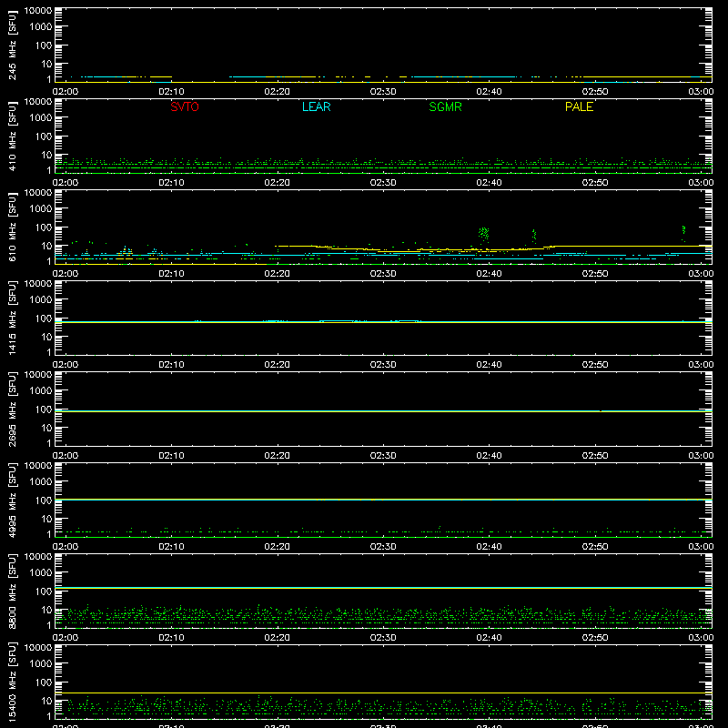The image size is (728, 728).
Task: Click 02:20 tick under the 8800 MHz panel
Action: [x=278, y=638]
